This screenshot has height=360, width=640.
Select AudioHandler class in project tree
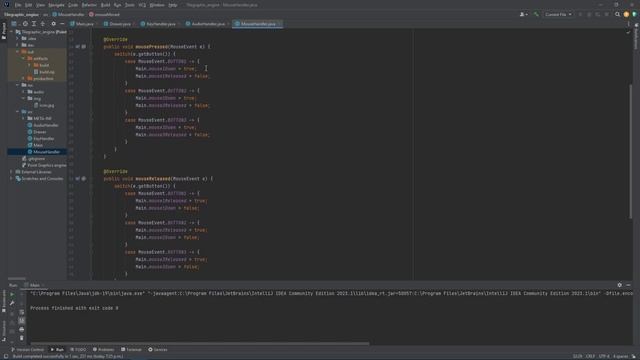(x=45, y=125)
